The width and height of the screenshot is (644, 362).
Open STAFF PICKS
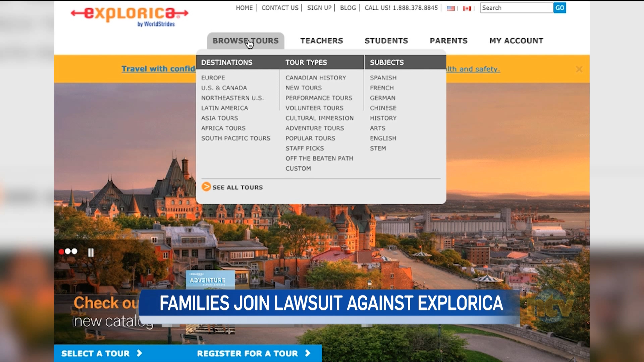pyautogui.click(x=305, y=148)
